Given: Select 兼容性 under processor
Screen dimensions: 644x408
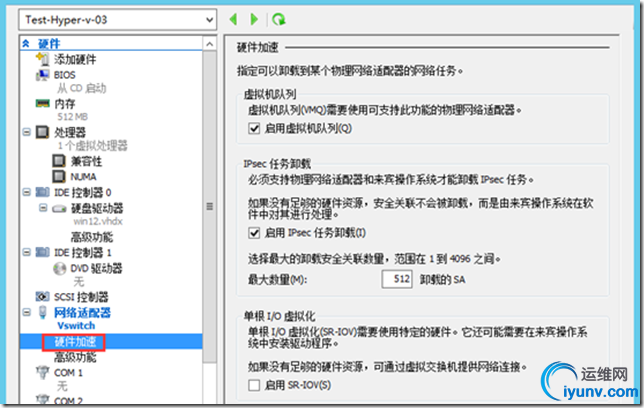Looking at the screenshot, I should click(x=86, y=161).
